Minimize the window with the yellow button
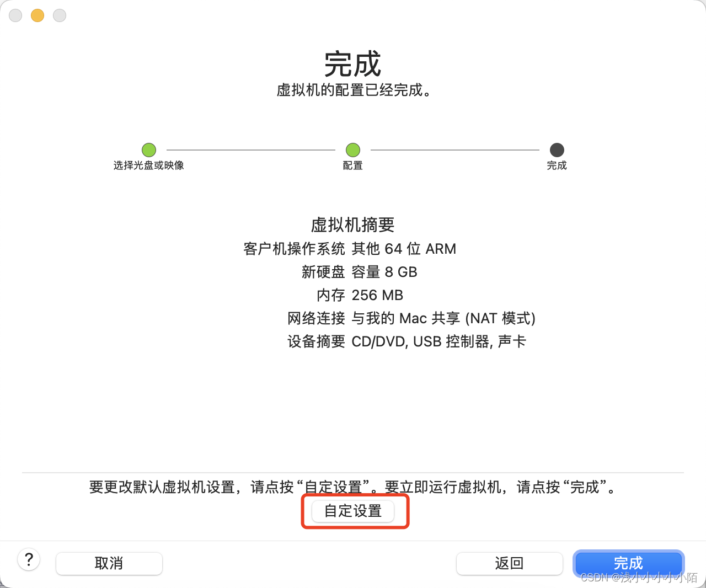Image resolution: width=706 pixels, height=588 pixels. pos(38,15)
